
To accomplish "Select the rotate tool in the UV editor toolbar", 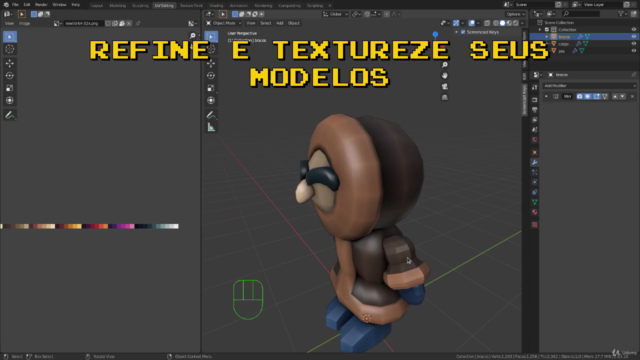I will click(x=10, y=76).
